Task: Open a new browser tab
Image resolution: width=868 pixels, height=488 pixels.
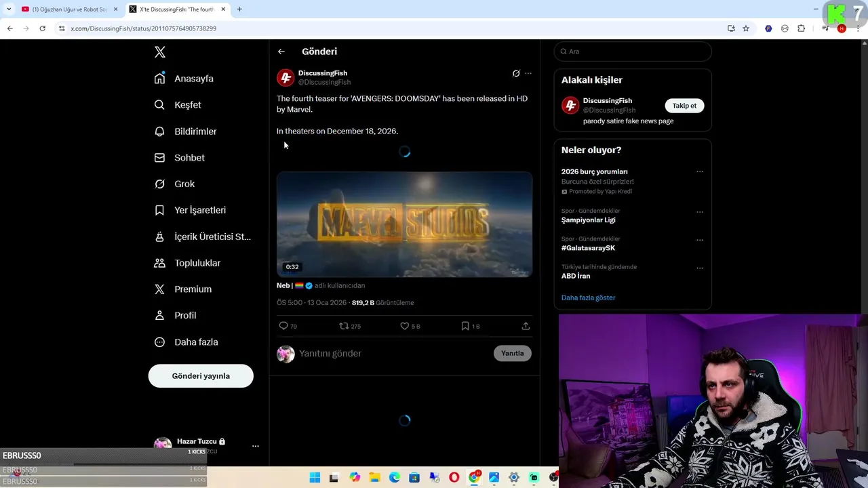Action: pyautogui.click(x=239, y=9)
